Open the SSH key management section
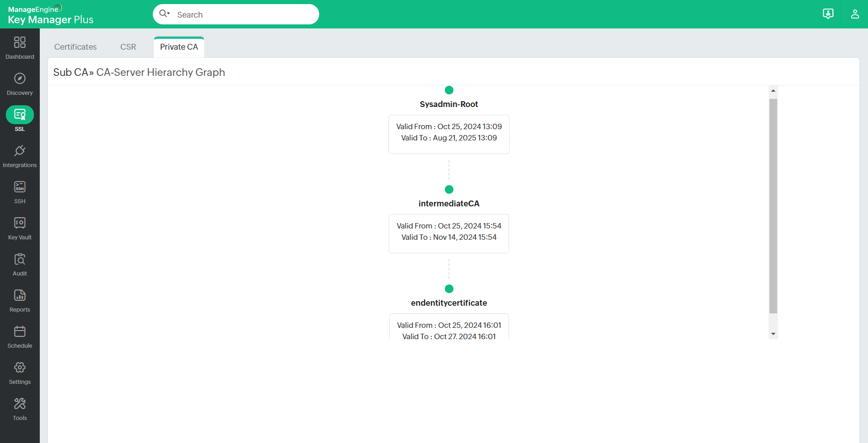868x443 pixels. (19, 191)
